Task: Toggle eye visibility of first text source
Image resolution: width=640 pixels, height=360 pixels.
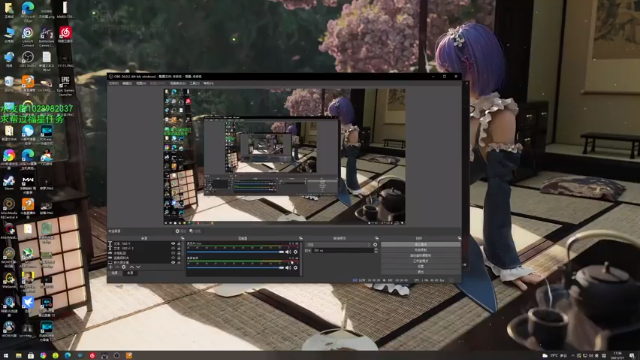Action: pos(173,244)
